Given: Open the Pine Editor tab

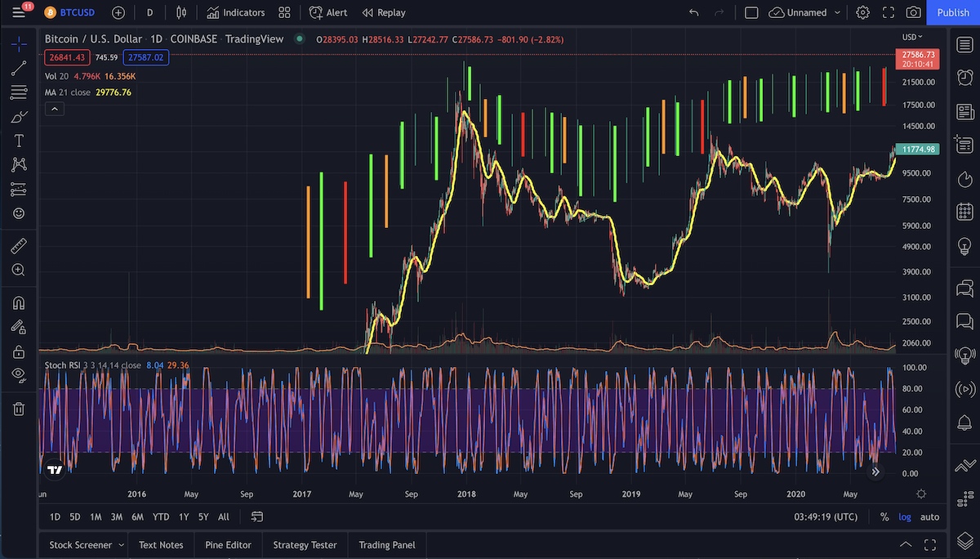Looking at the screenshot, I should (228, 545).
